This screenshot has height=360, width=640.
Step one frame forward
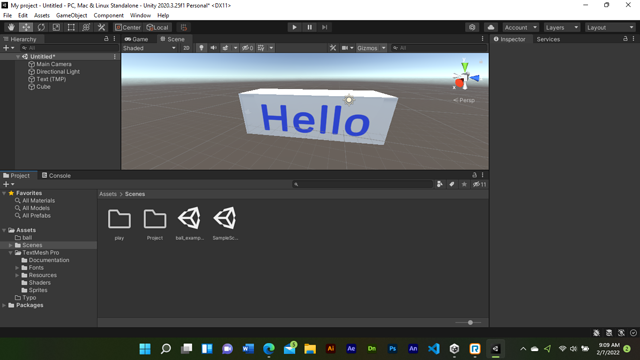point(324,27)
